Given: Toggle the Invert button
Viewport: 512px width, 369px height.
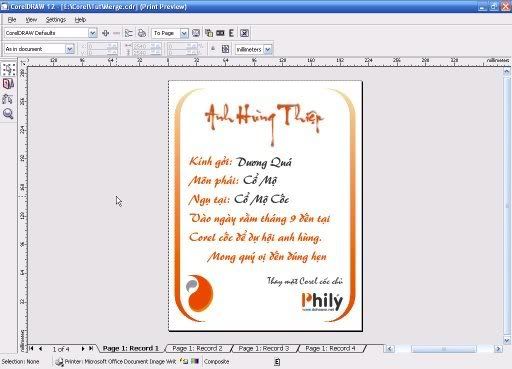Looking at the screenshot, I should click(220, 33).
